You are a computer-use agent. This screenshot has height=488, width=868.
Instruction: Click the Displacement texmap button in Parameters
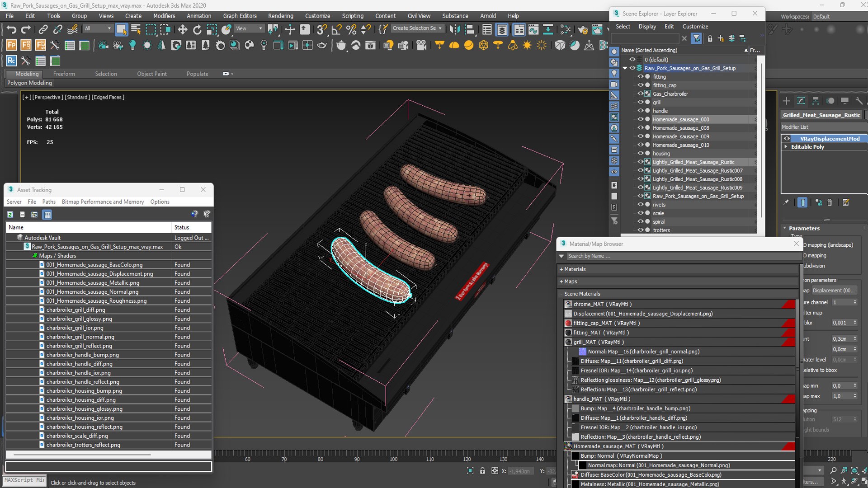pyautogui.click(x=834, y=291)
